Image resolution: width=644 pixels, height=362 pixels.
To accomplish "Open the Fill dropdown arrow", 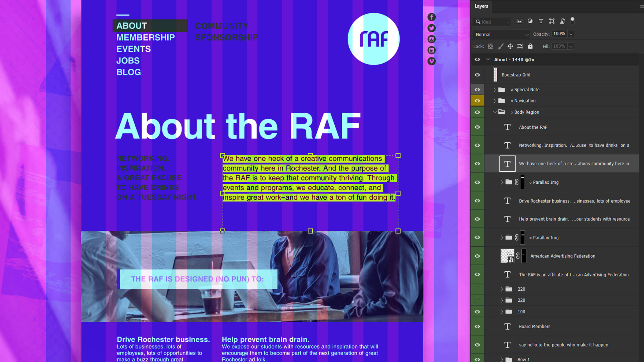I will point(571,46).
